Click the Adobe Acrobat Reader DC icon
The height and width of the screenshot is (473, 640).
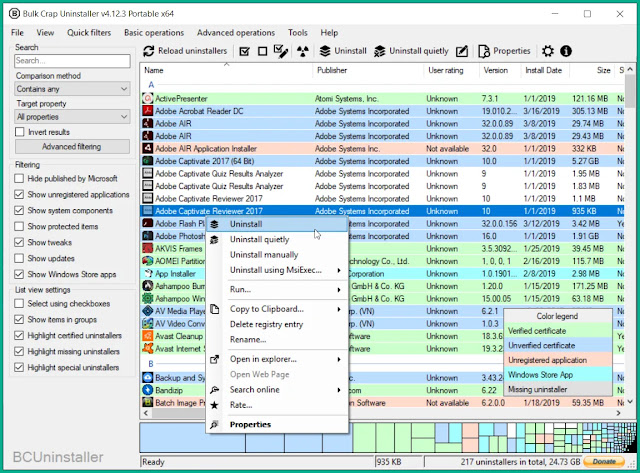(x=148, y=111)
